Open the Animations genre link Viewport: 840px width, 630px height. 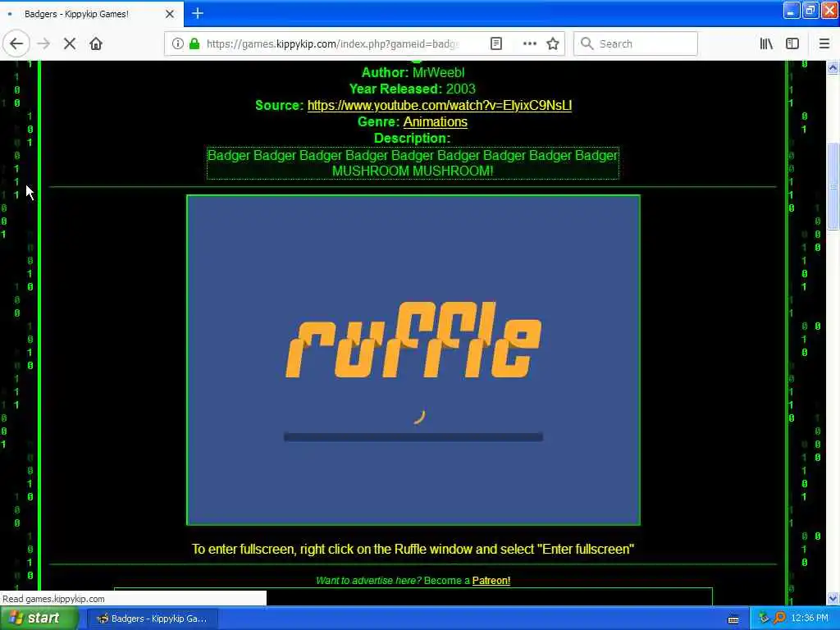coord(435,122)
